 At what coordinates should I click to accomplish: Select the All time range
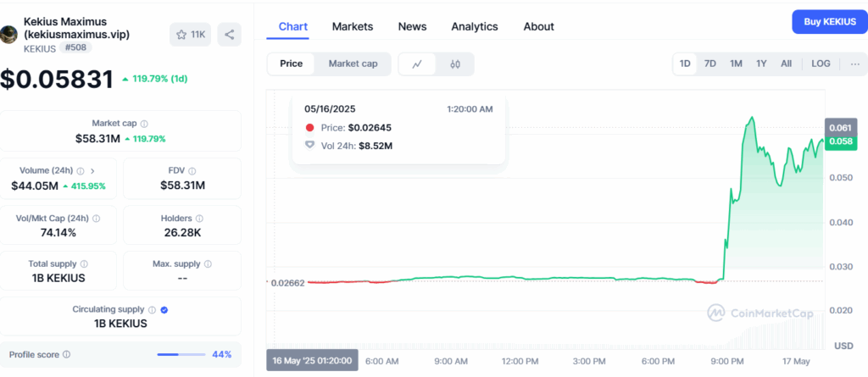pyautogui.click(x=786, y=64)
